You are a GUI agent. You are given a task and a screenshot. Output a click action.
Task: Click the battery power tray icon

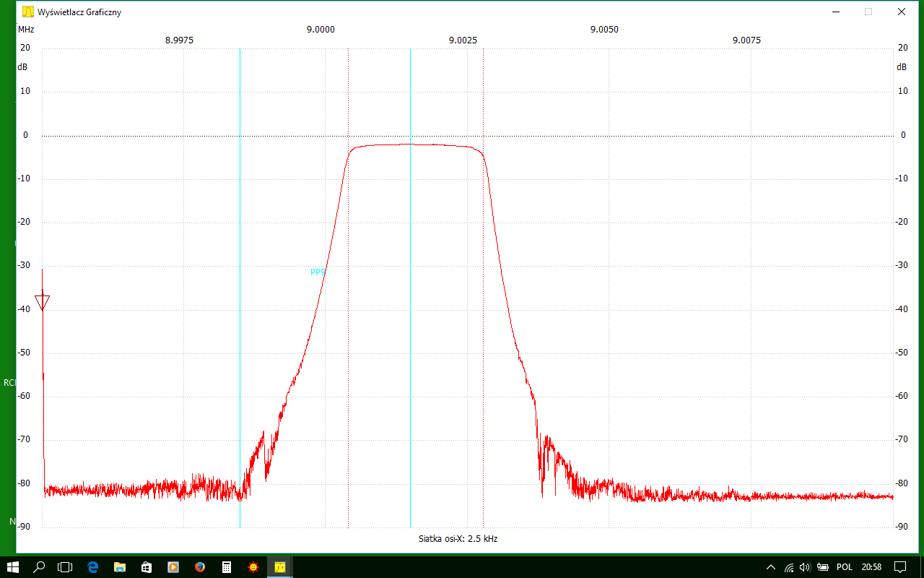(822, 567)
